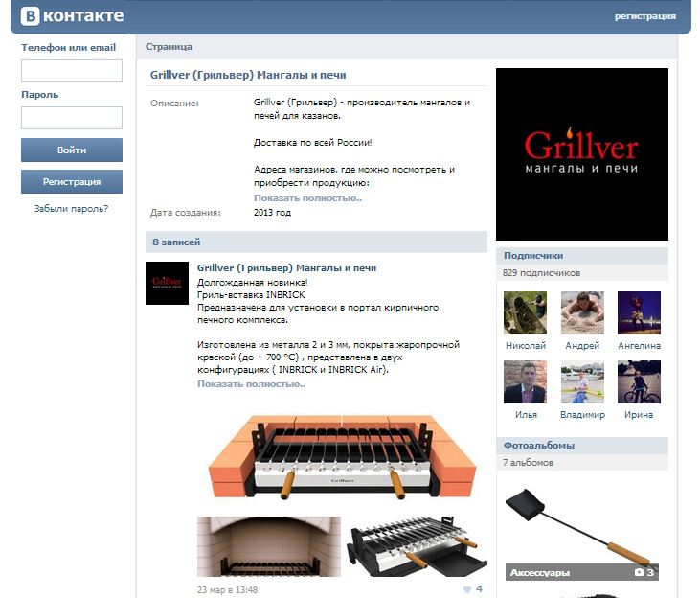The width and height of the screenshot is (700, 598).
Task: Click the name link Андрей
Action: 582,346
